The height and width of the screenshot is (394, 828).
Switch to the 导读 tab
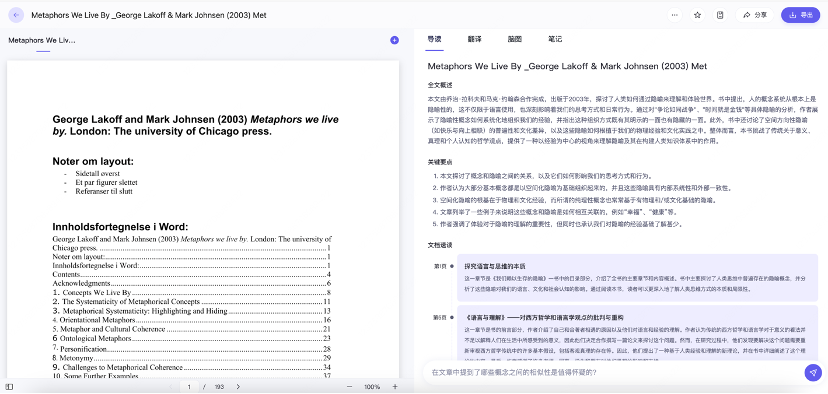coord(434,39)
